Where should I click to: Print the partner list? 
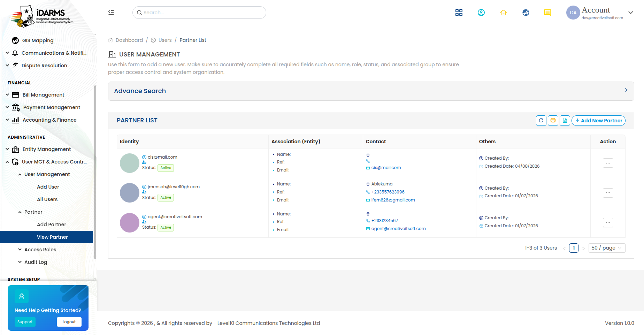pos(553,121)
